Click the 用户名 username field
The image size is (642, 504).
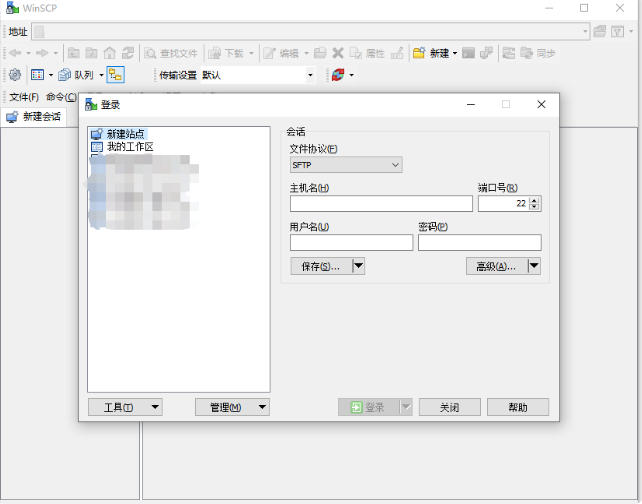click(x=351, y=242)
